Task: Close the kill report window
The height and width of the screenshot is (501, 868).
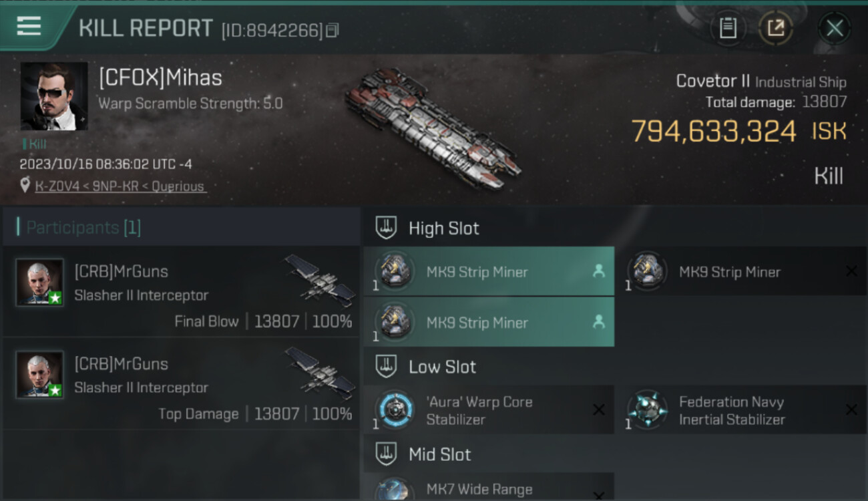Action: point(835,28)
